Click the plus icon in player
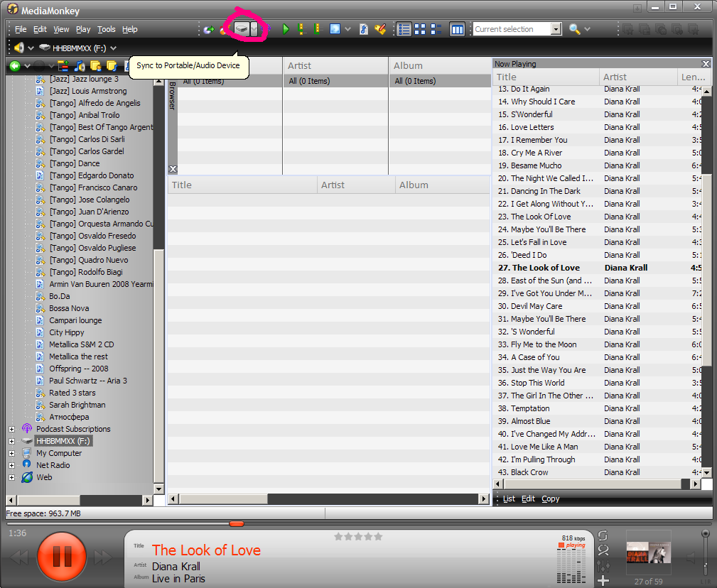The height and width of the screenshot is (588, 717). (603, 581)
